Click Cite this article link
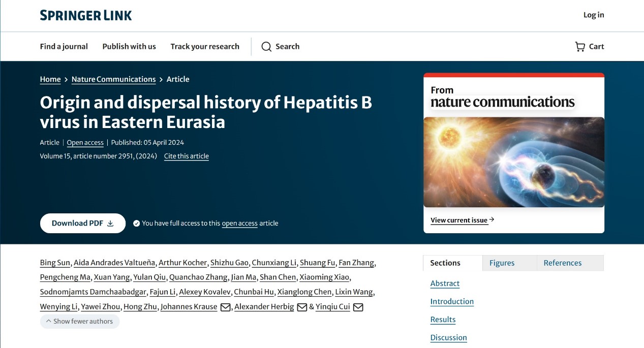Image resolution: width=644 pixels, height=348 pixels. [x=186, y=156]
